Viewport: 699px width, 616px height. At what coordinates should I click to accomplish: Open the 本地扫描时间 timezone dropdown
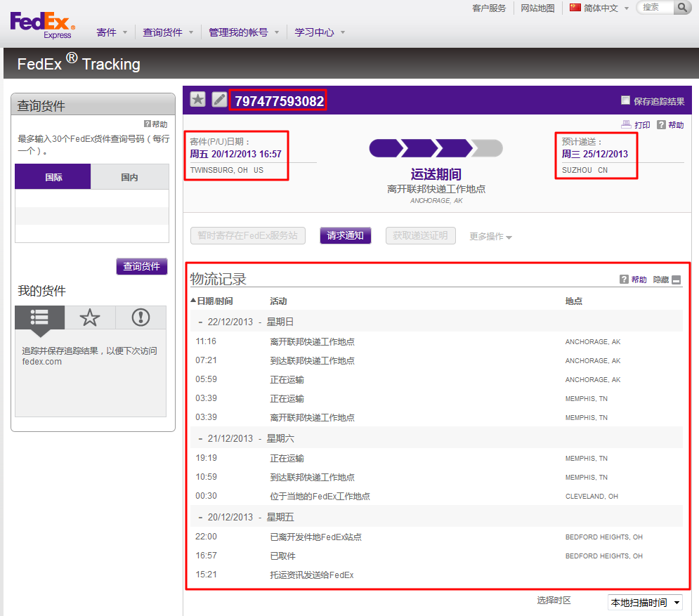(x=645, y=603)
